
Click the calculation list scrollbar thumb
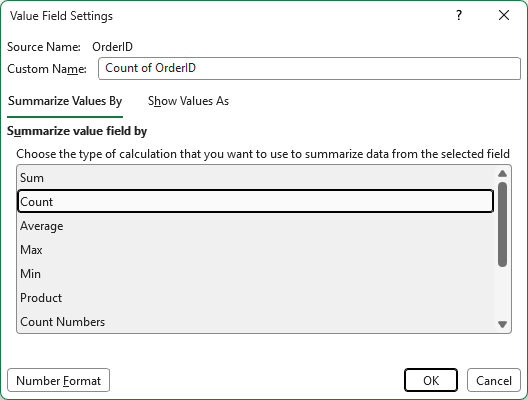502,225
